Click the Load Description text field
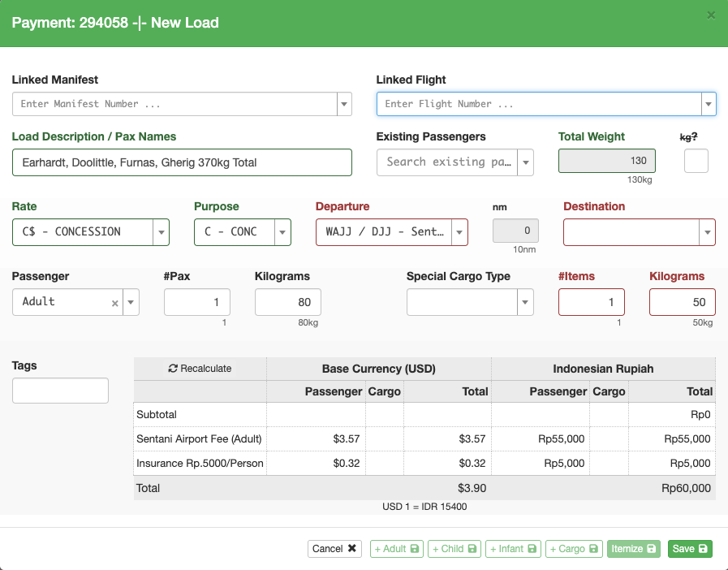 pos(182,162)
